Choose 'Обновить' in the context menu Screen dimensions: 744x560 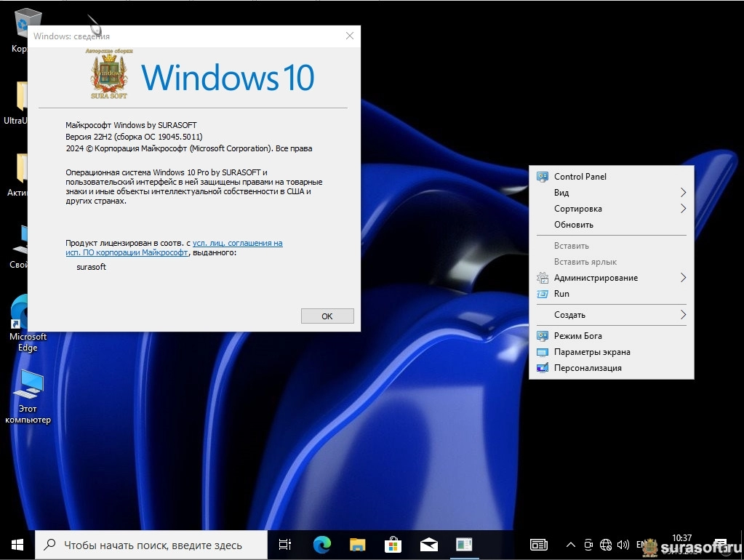tap(574, 225)
